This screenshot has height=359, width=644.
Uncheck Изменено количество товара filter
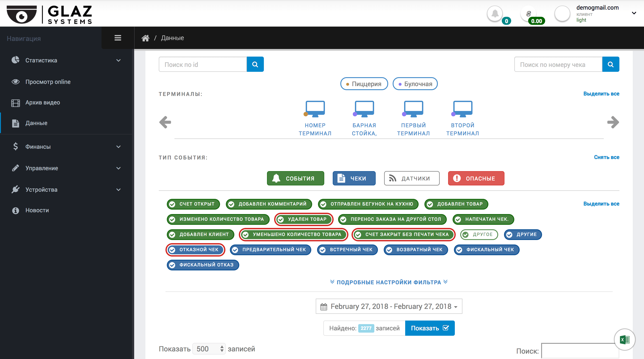[x=218, y=219]
